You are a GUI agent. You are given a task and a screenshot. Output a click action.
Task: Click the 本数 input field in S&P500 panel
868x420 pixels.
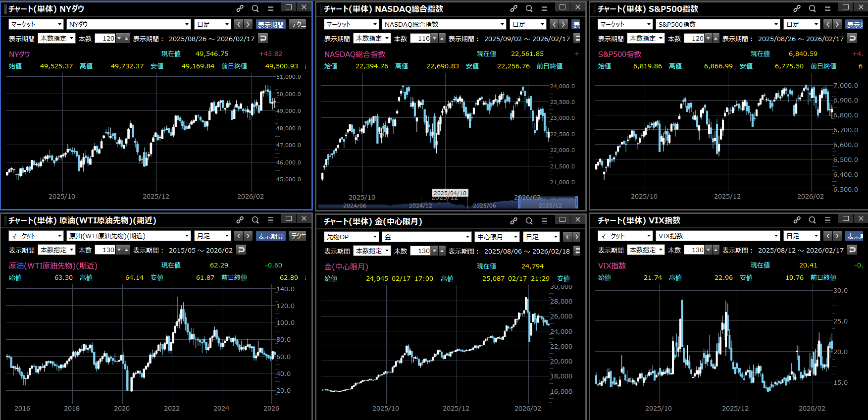pos(694,38)
